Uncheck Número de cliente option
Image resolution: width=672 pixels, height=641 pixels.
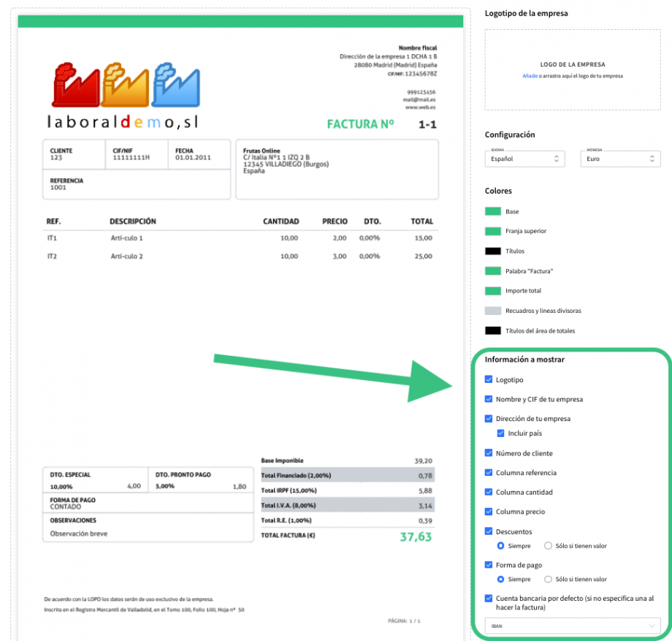tap(489, 453)
